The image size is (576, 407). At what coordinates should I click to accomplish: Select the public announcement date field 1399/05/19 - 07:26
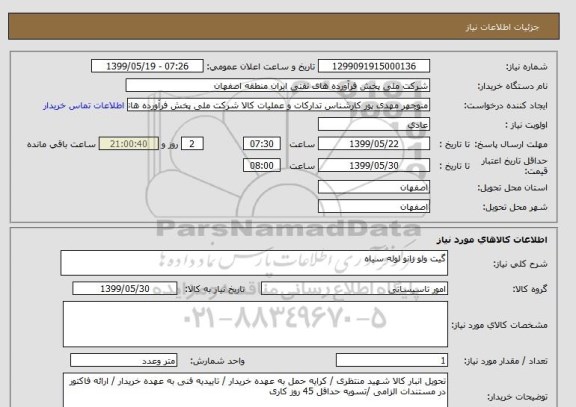click(147, 66)
